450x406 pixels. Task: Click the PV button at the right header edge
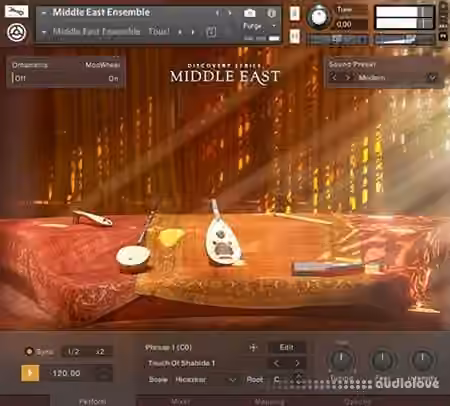pyautogui.click(x=443, y=36)
